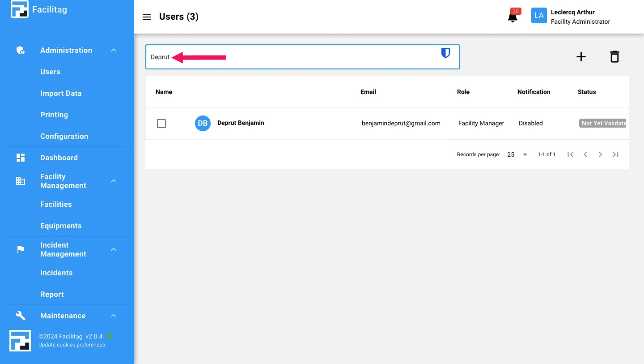The height and width of the screenshot is (364, 644).
Task: Click the trash delete icon
Action: [614, 56]
